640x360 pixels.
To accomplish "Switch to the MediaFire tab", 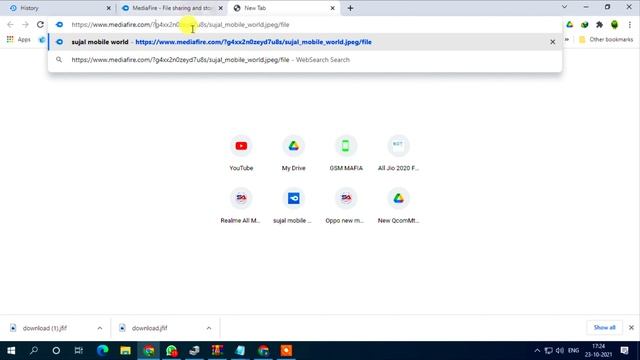I will click(171, 8).
